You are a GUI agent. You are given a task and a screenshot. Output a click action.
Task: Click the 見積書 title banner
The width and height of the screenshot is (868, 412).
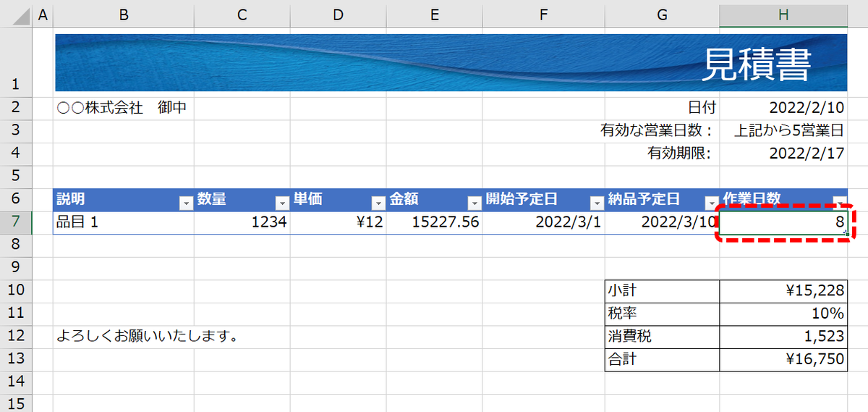pos(451,62)
